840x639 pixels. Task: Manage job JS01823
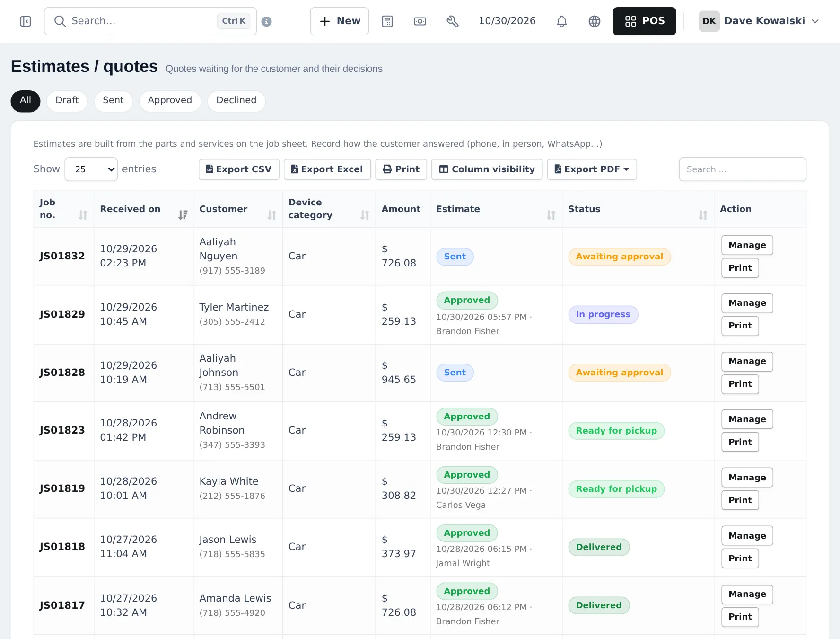point(747,419)
